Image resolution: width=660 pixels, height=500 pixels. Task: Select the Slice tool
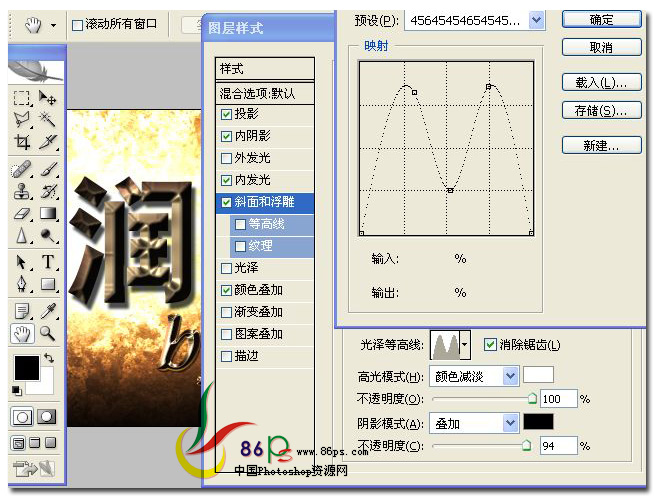click(x=48, y=142)
